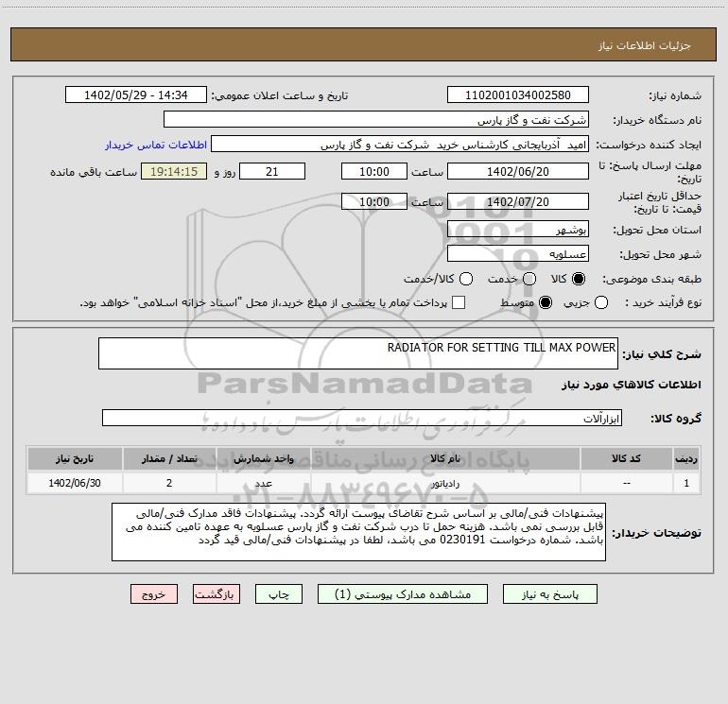
Task: Click the کد کالا column header
Action: pos(626,458)
